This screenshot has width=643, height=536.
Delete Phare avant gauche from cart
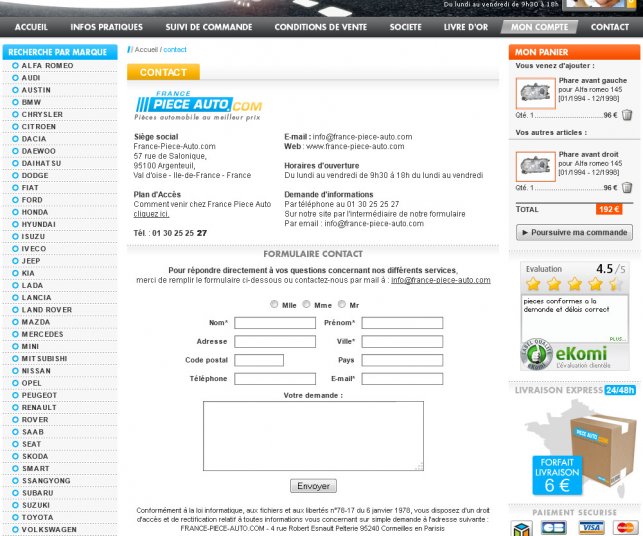pos(627,115)
